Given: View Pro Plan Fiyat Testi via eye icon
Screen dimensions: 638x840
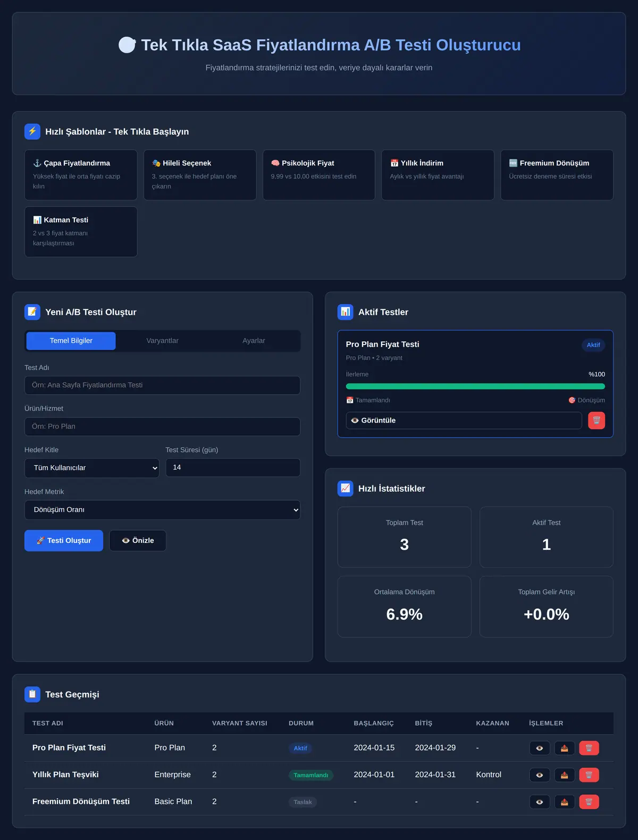Looking at the screenshot, I should pos(540,748).
